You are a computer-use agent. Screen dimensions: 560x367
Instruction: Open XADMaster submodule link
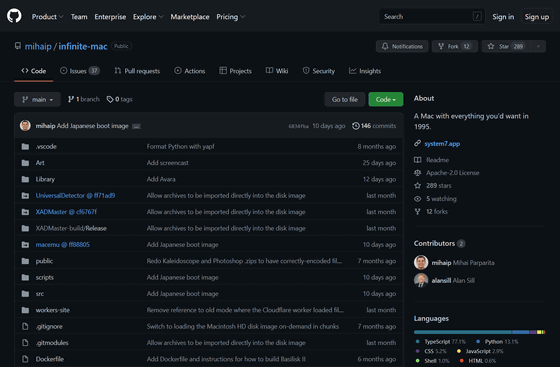pyautogui.click(x=66, y=212)
